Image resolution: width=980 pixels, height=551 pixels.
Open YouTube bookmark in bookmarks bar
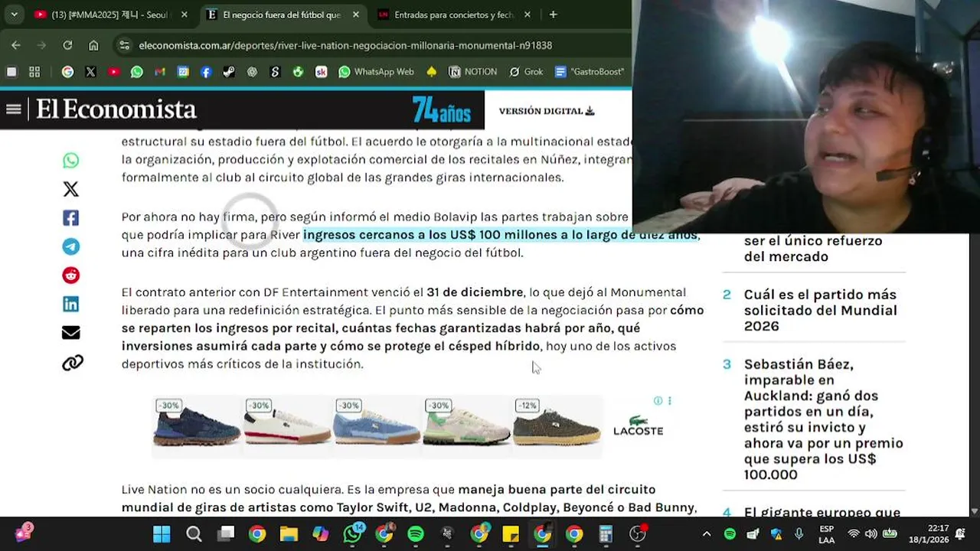(113, 72)
